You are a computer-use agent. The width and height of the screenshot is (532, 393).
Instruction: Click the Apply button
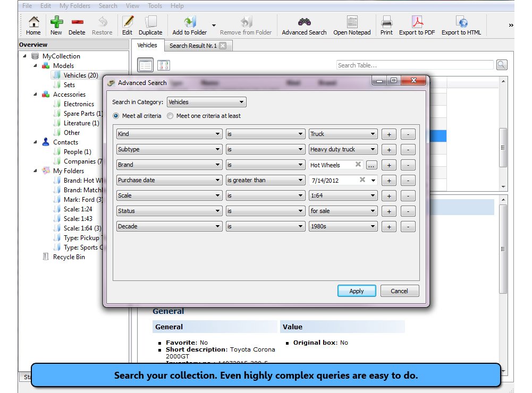357,291
